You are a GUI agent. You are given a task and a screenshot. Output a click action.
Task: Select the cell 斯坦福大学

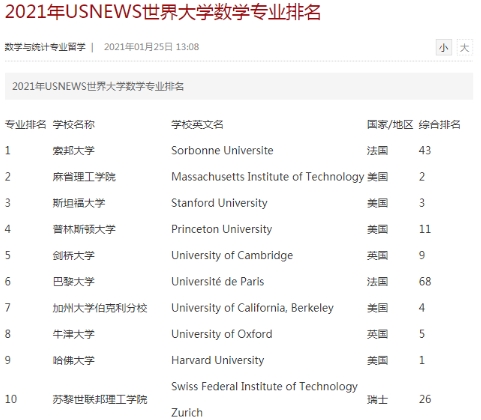pyautogui.click(x=79, y=203)
